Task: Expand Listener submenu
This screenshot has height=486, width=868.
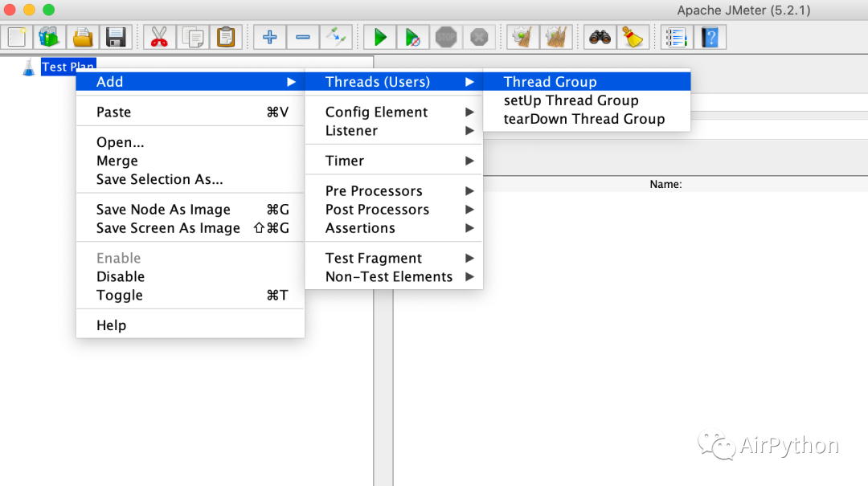Action: 394,131
